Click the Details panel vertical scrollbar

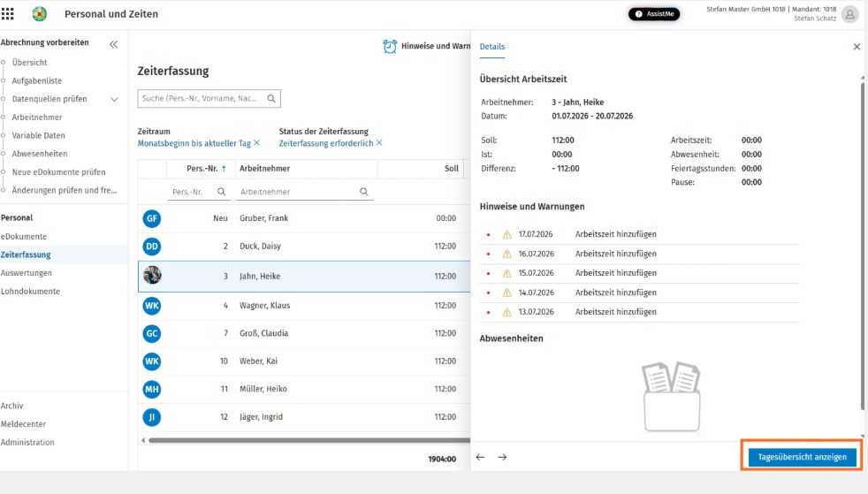point(863,247)
